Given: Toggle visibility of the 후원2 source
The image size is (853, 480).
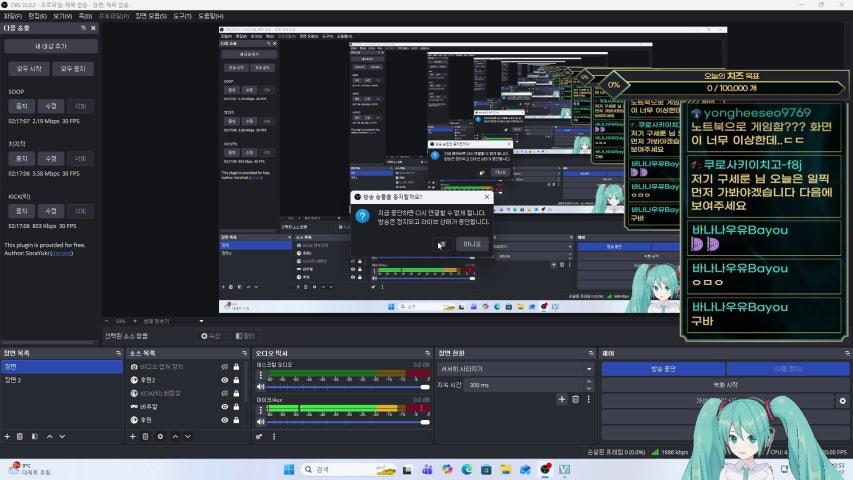Looking at the screenshot, I should (225, 380).
